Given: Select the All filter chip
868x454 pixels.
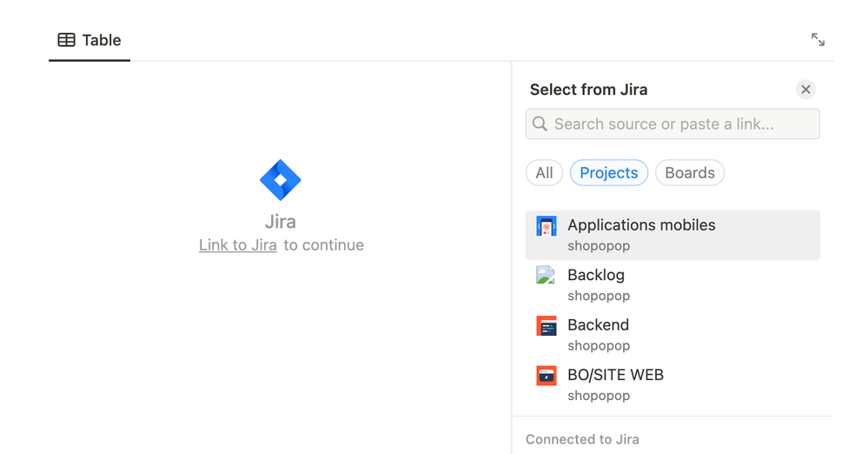Looking at the screenshot, I should (544, 173).
